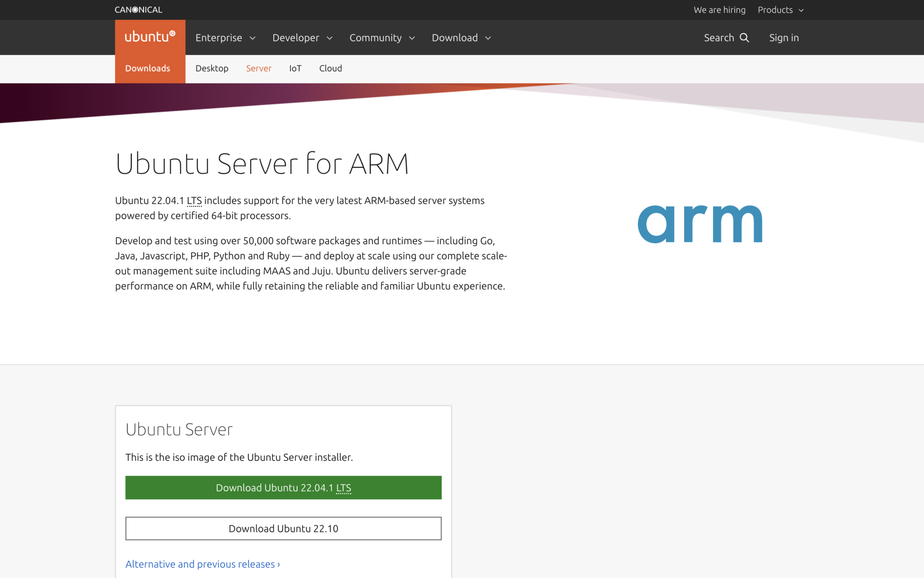Click the Sign in link
The image size is (924, 578).
pos(784,38)
